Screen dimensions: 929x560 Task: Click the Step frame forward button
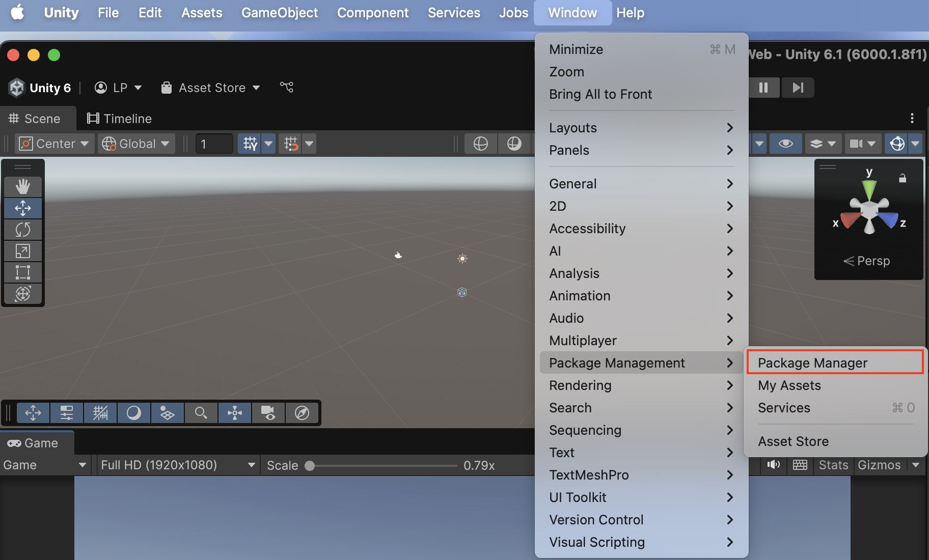coord(798,88)
